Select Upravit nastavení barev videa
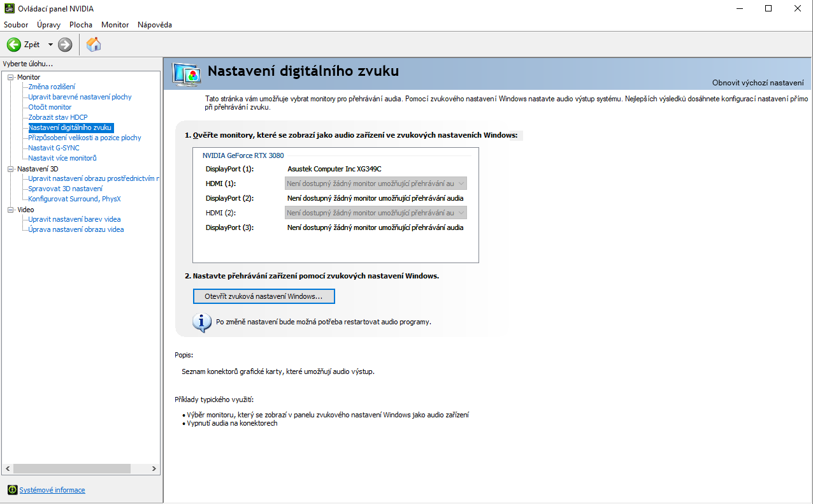 [x=75, y=219]
